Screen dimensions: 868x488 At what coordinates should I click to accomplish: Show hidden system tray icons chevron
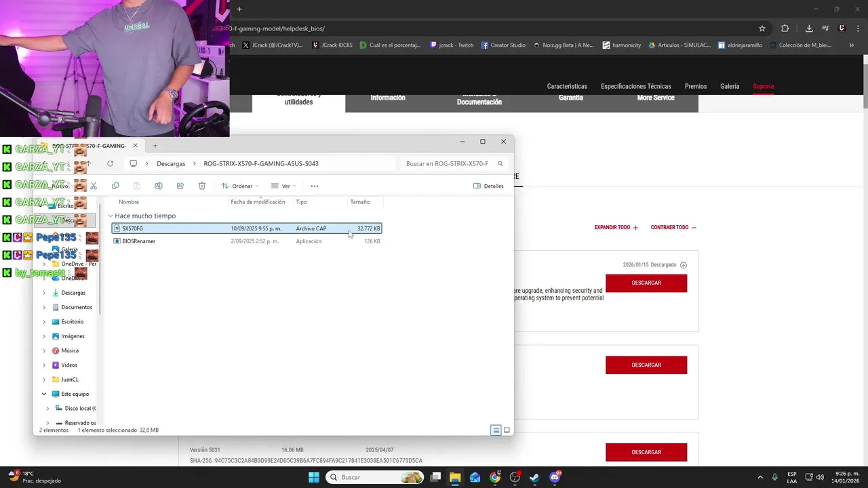tap(759, 477)
